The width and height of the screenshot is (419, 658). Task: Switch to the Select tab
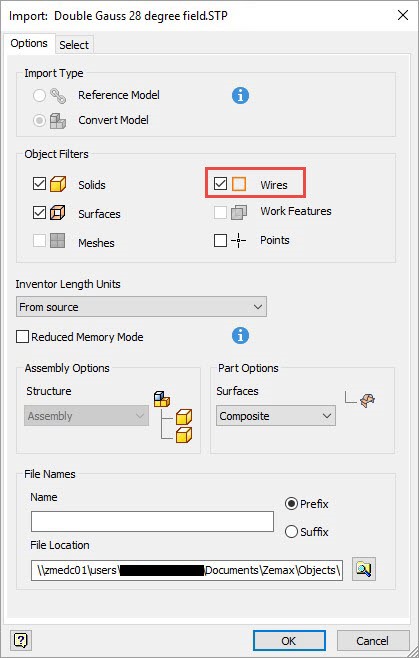pyautogui.click(x=74, y=45)
